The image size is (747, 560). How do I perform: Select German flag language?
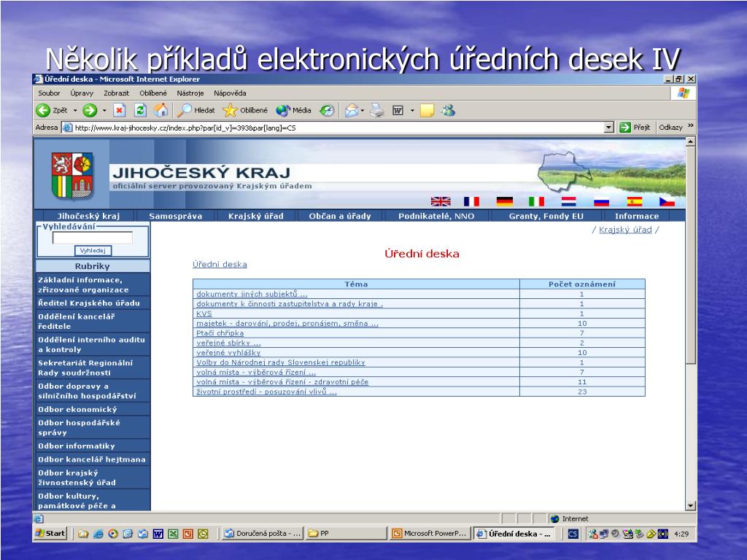(x=505, y=201)
